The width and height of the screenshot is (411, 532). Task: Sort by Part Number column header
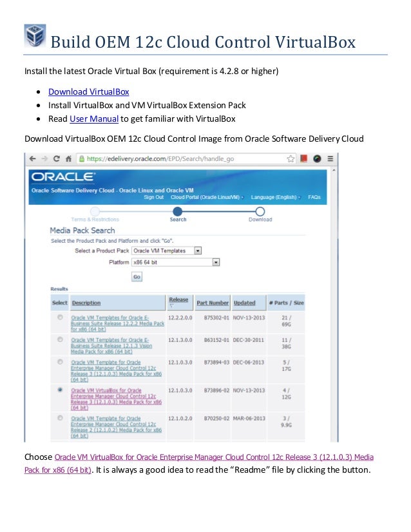213,303
